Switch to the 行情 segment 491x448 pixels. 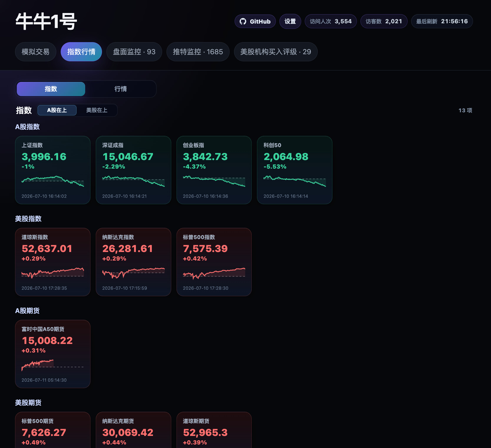click(121, 89)
